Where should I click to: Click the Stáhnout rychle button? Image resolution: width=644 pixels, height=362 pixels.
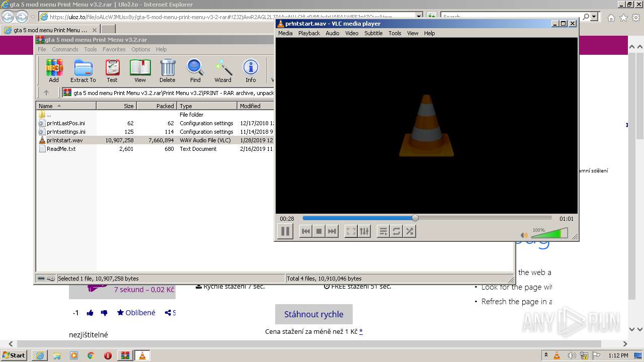coord(314,314)
